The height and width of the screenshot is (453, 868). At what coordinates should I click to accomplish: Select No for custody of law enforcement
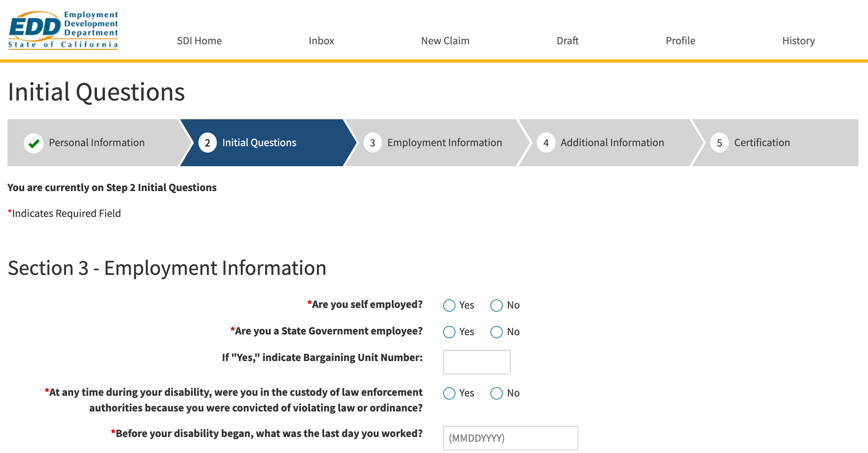click(496, 393)
